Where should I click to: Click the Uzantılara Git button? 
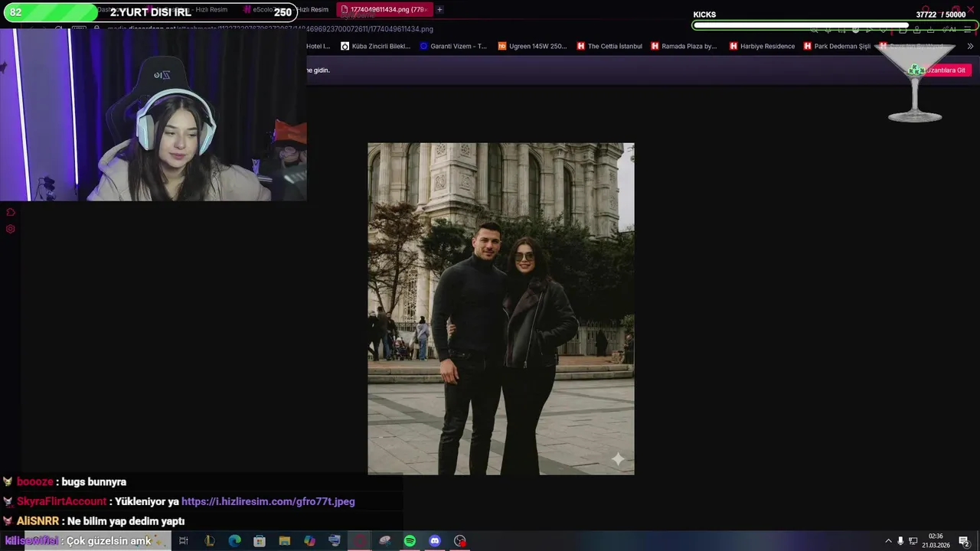946,70
